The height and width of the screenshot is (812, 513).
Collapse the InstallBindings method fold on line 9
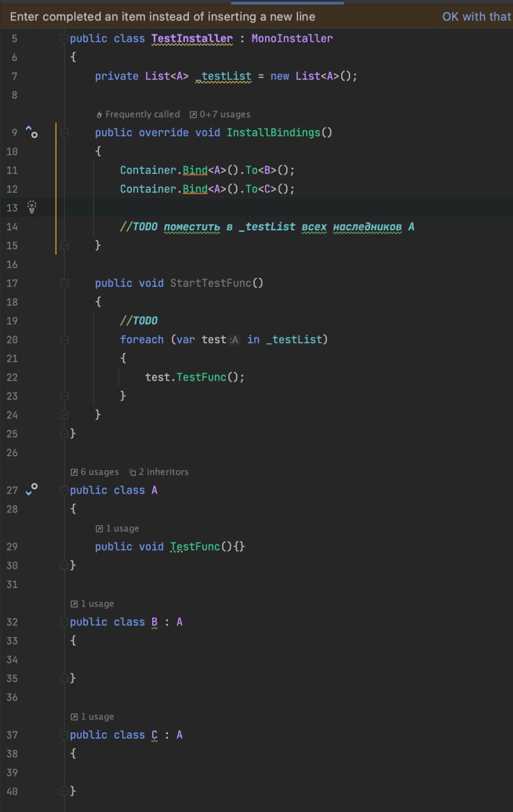tap(64, 133)
